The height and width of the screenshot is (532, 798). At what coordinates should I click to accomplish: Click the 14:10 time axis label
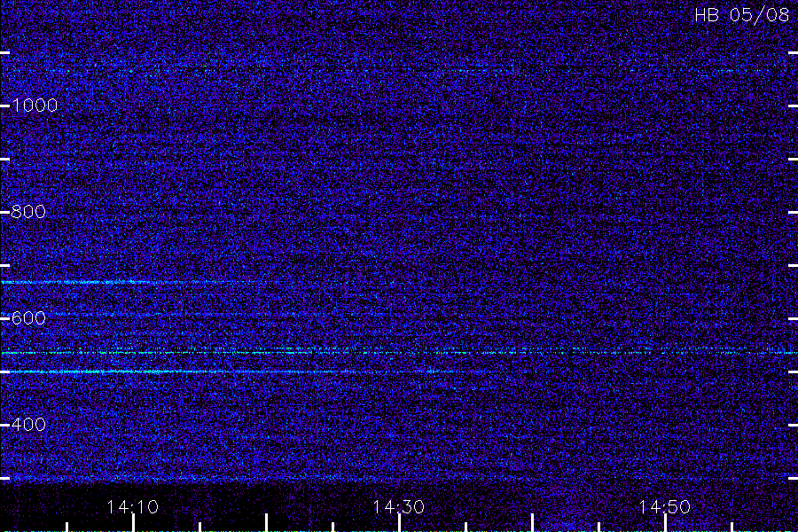tap(133, 507)
